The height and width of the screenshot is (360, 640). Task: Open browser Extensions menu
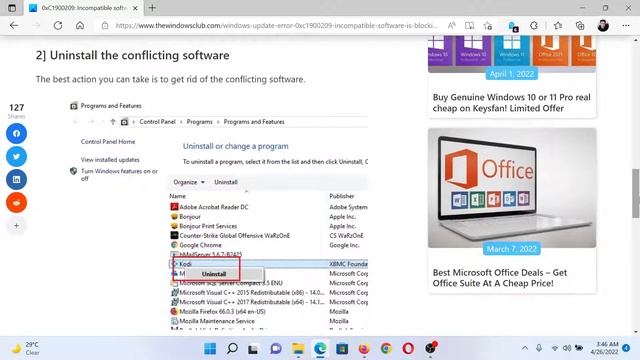coord(533,25)
